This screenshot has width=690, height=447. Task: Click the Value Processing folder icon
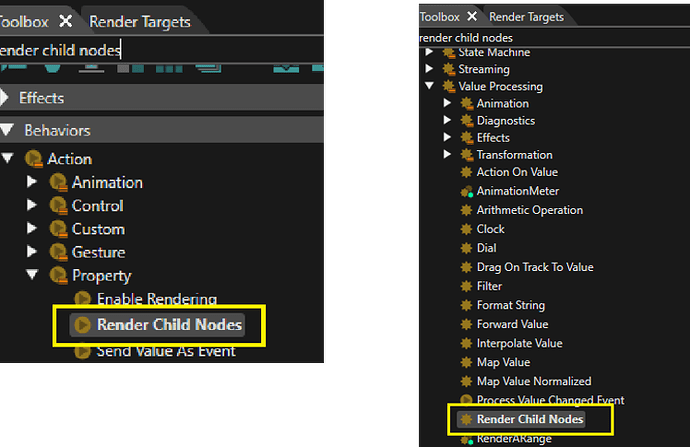pos(448,86)
